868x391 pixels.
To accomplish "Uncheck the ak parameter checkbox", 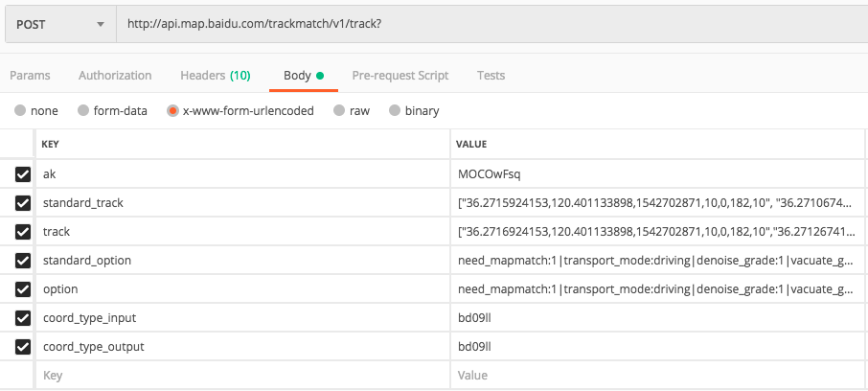I will (23, 174).
